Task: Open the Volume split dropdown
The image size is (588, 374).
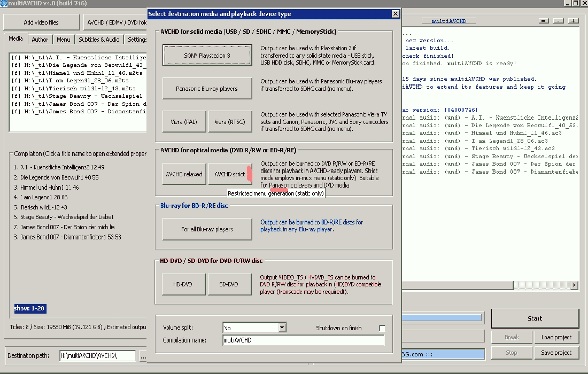Action: (x=282, y=328)
